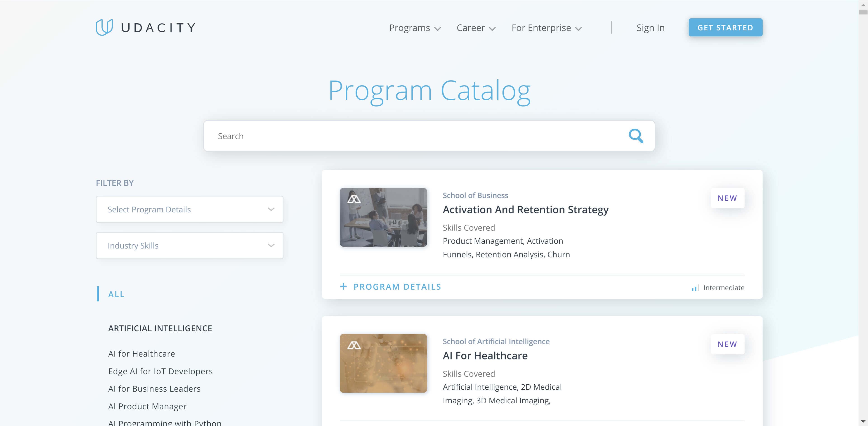868x426 pixels.
Task: Click the catalog search input field
Action: [x=429, y=136]
